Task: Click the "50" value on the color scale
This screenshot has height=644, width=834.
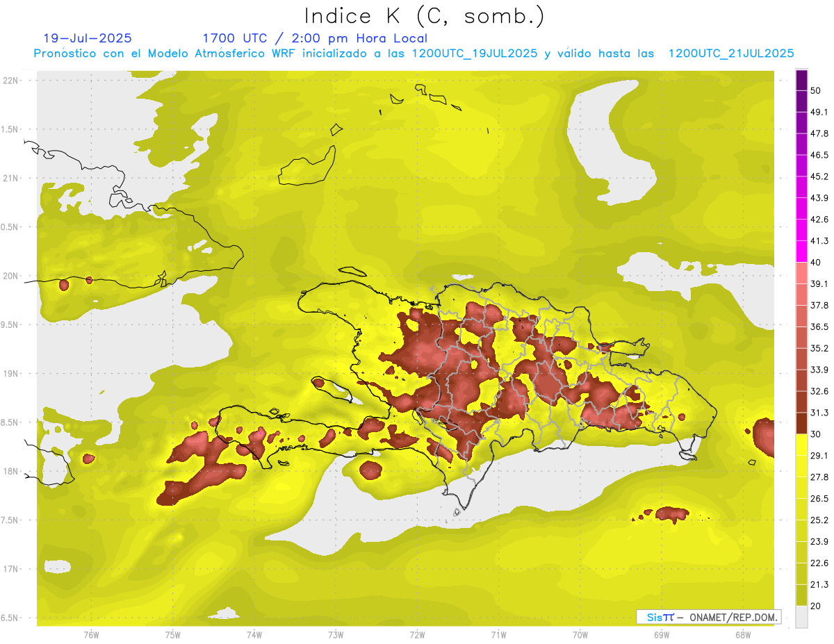Action: (x=816, y=90)
